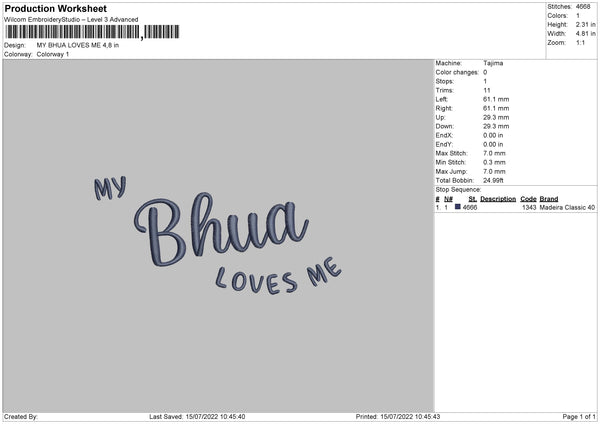Click the 'Design:' label
This screenshot has height=424, width=600.
coord(15,45)
